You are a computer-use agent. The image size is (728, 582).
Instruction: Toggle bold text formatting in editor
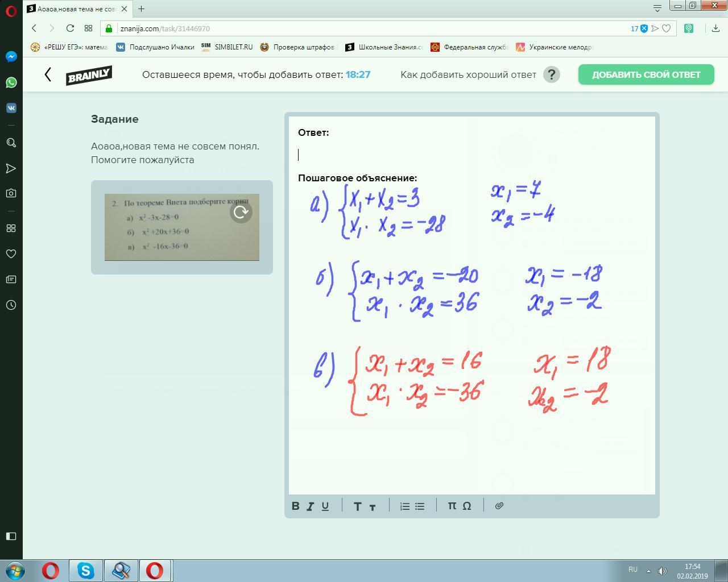296,506
